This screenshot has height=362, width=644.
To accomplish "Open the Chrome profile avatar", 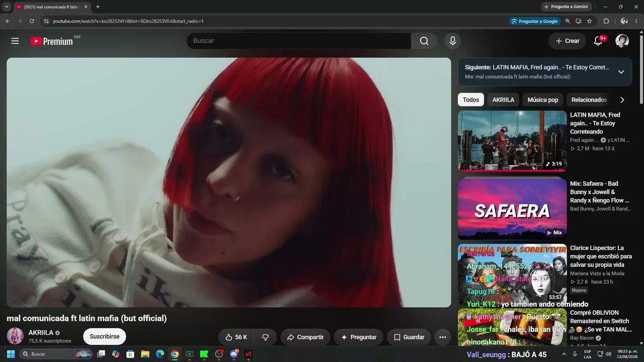I will point(624,21).
